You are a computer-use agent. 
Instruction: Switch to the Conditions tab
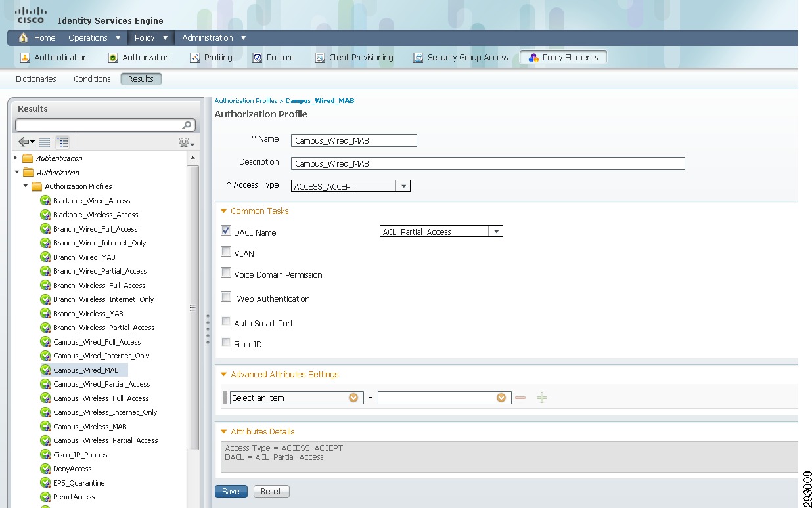[92, 79]
